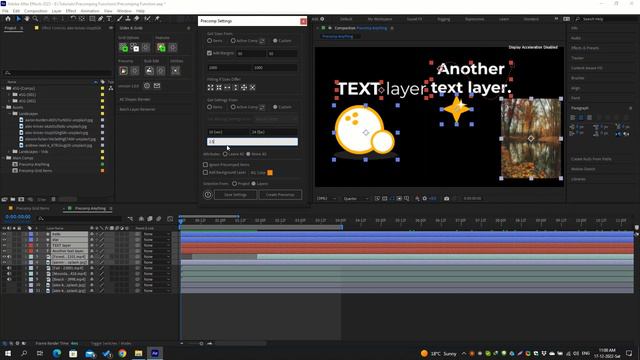Viewport: 640px width, 360px height.
Task: Click the reset power icon in Precomp Settings
Action: (x=208, y=195)
